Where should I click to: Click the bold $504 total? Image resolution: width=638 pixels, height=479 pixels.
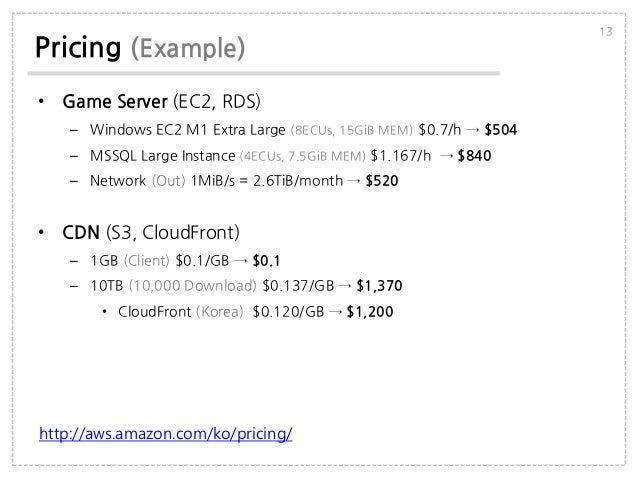(x=501, y=130)
